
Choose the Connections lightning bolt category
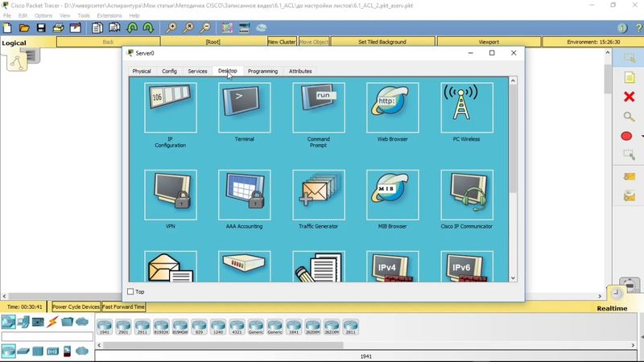[x=52, y=322]
